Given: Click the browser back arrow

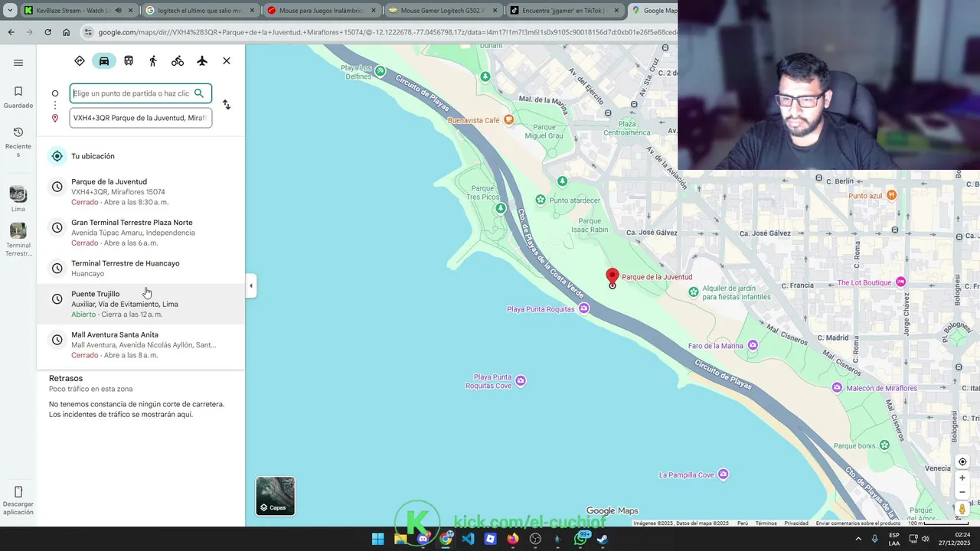Looking at the screenshot, I should coord(11,32).
